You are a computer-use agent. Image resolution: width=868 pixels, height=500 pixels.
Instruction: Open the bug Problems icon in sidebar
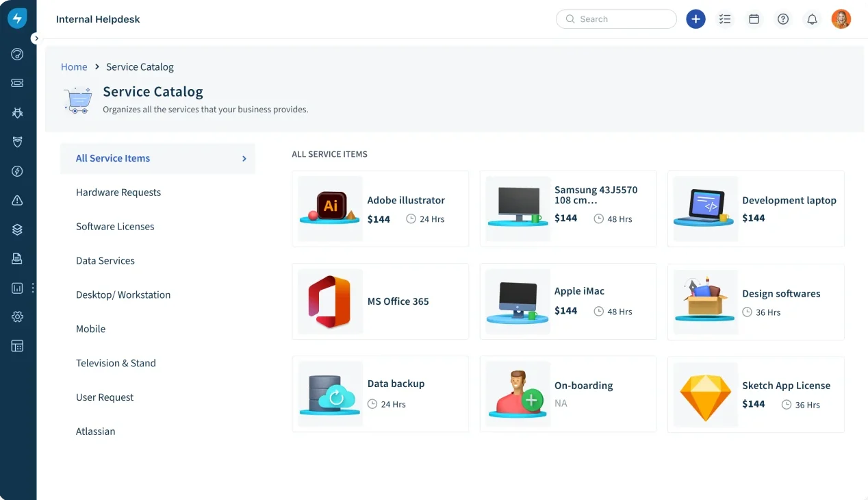tap(17, 112)
